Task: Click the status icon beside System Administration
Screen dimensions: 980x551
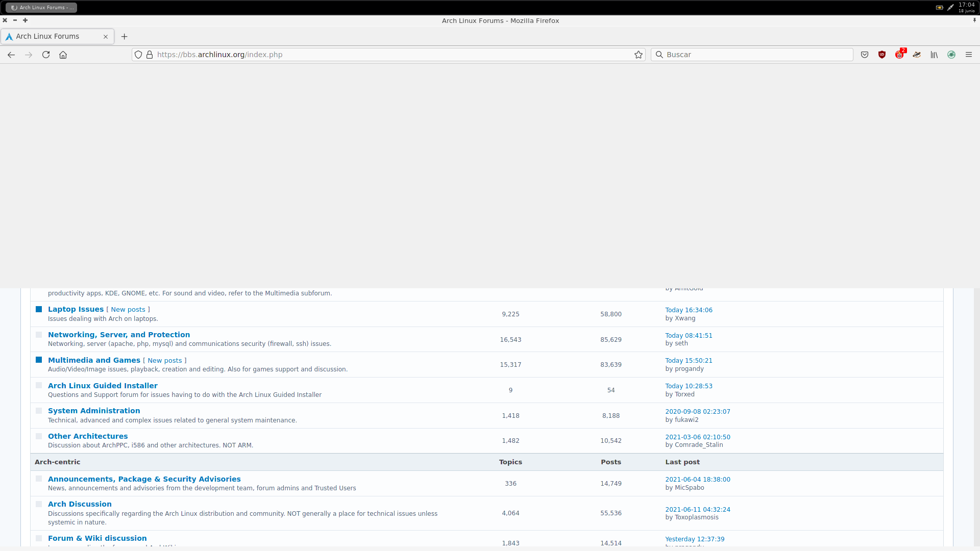Action: 39,411
